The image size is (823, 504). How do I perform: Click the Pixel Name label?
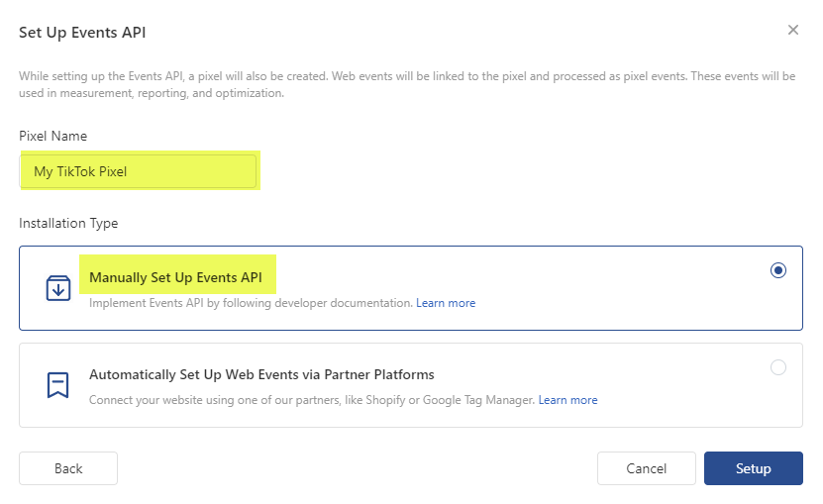[53, 136]
